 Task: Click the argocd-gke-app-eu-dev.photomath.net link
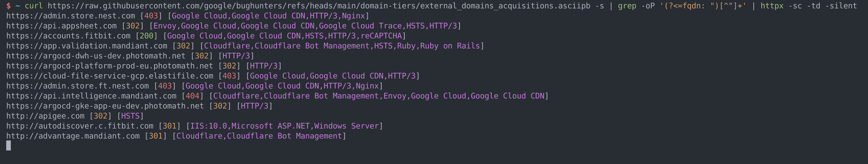click(105, 106)
